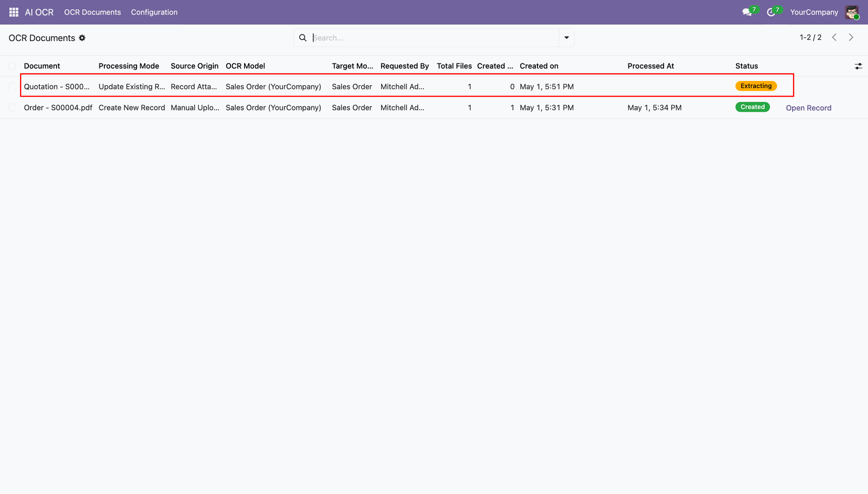Click the Manual Uplo... source cell

coord(195,108)
